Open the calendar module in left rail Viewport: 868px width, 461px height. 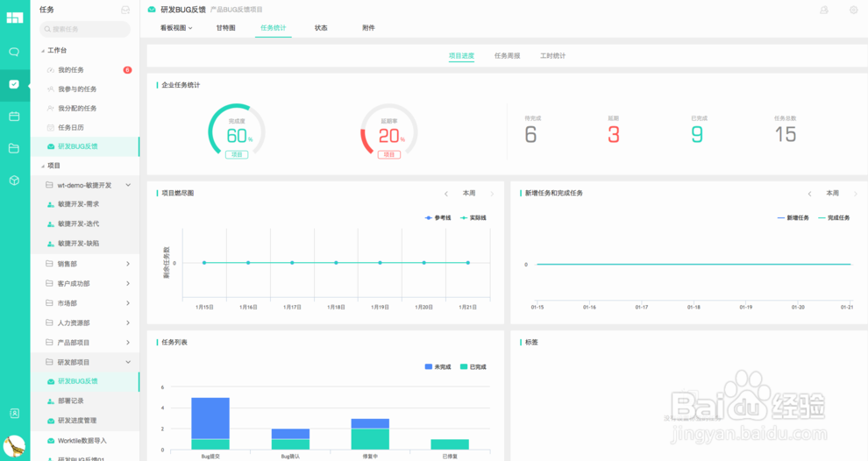point(14,116)
